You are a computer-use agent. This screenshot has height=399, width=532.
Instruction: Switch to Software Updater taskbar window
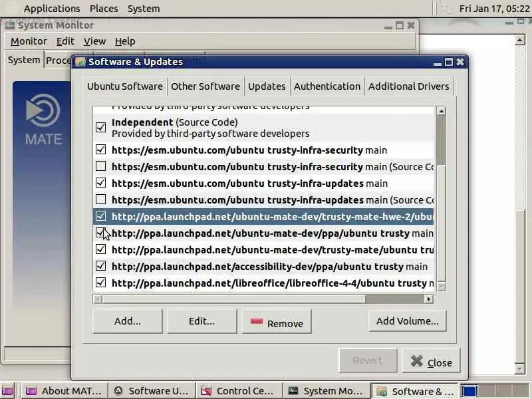click(x=152, y=391)
